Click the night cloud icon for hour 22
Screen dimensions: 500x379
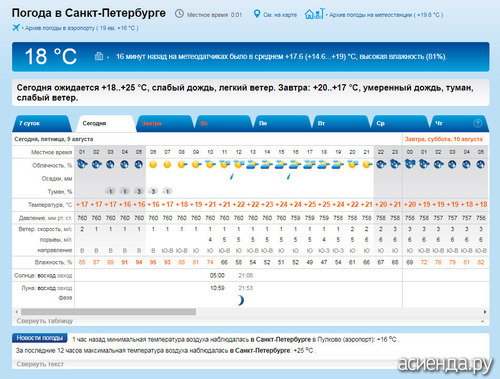pos(381,164)
